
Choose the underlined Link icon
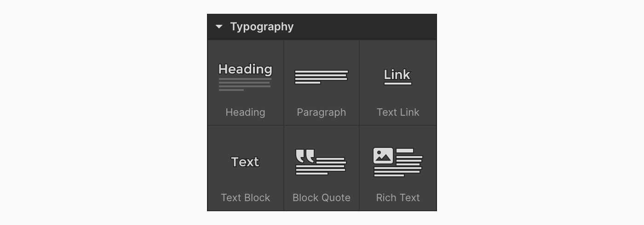pyautogui.click(x=397, y=76)
